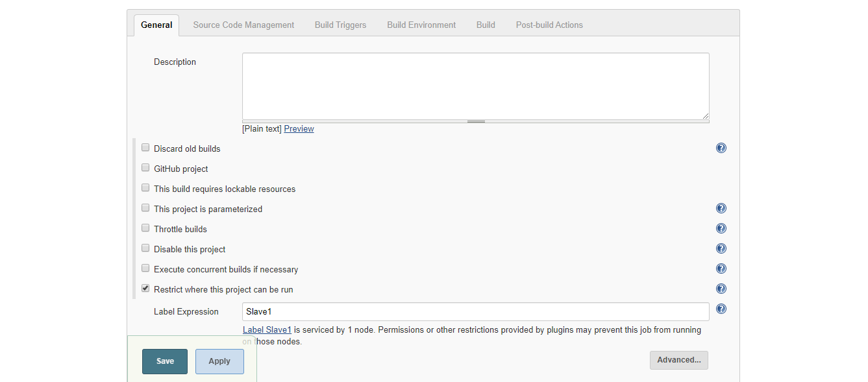Enable Discard old builds checkbox
Image resolution: width=868 pixels, height=382 pixels.
[145, 148]
